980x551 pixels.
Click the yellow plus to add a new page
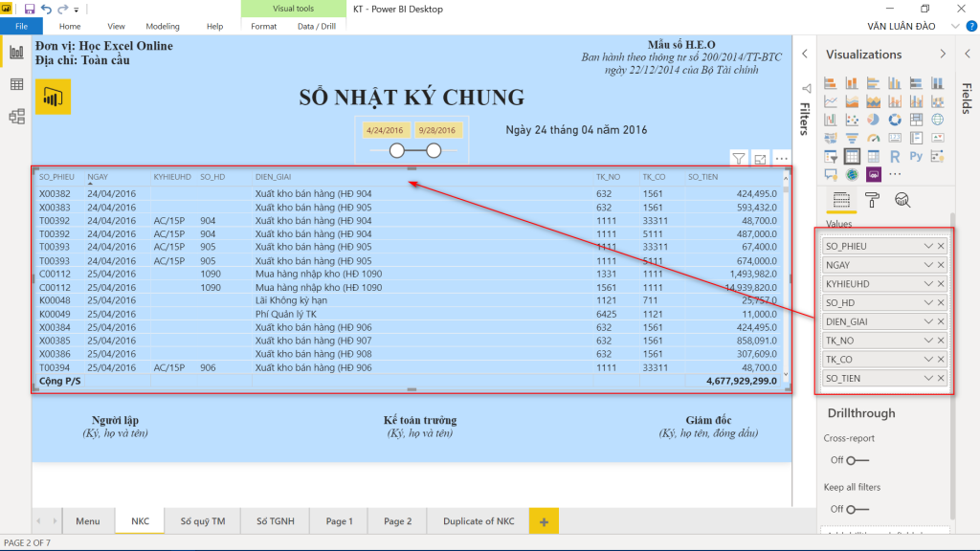(x=544, y=521)
